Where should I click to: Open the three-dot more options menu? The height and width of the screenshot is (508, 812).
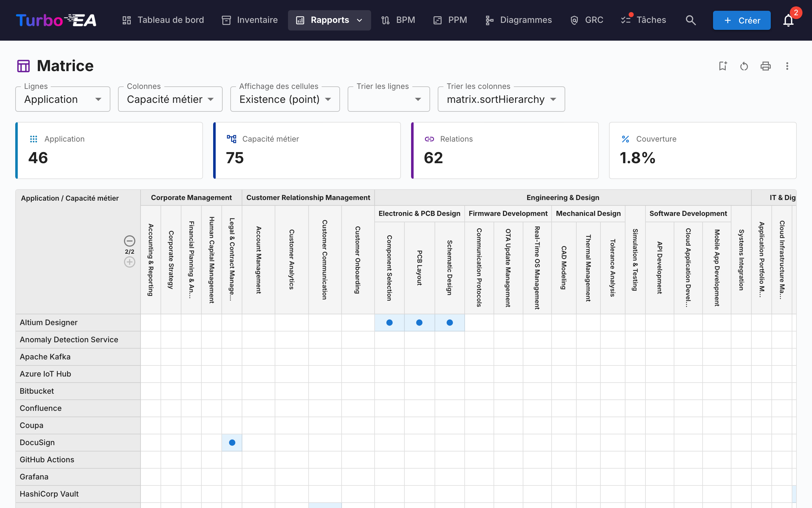[787, 66]
